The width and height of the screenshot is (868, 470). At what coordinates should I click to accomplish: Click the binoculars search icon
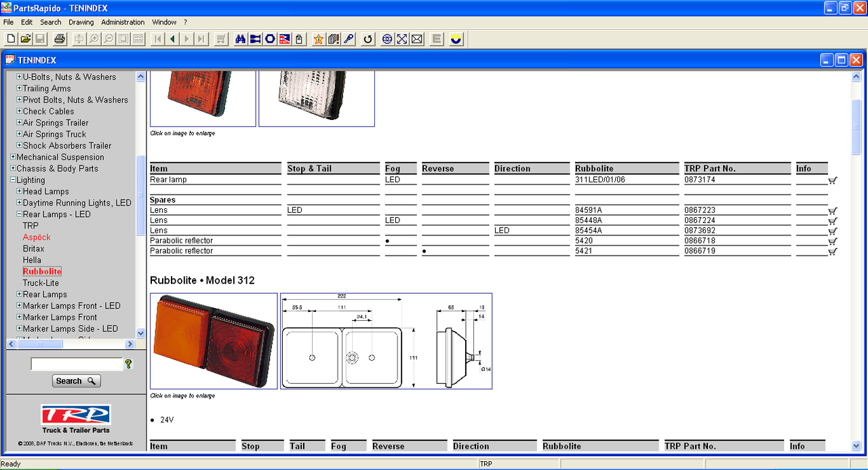coord(240,39)
